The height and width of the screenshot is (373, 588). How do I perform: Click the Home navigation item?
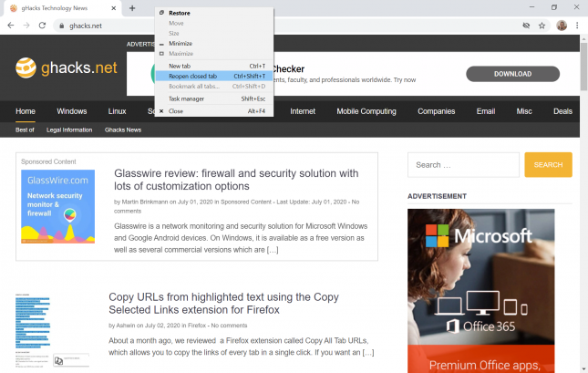click(x=26, y=111)
